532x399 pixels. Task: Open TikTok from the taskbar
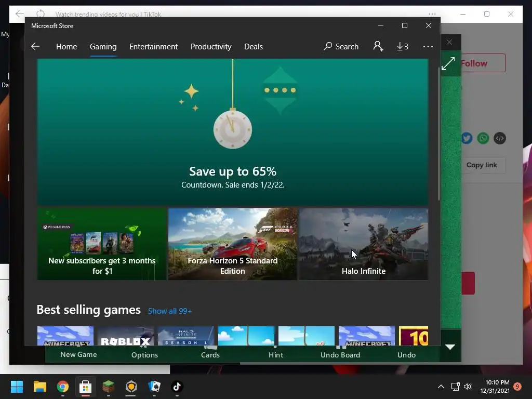[177, 387]
